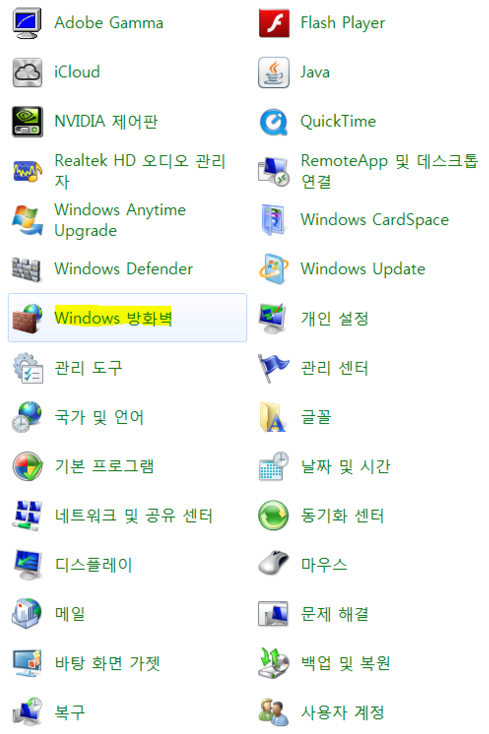Click the Windows Defender wall icon

click(x=26, y=269)
